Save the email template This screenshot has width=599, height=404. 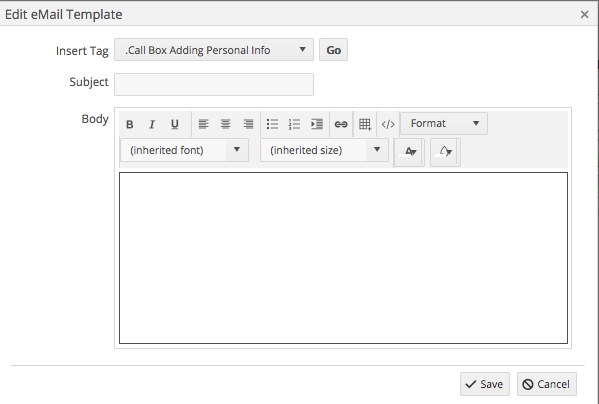pyautogui.click(x=485, y=384)
